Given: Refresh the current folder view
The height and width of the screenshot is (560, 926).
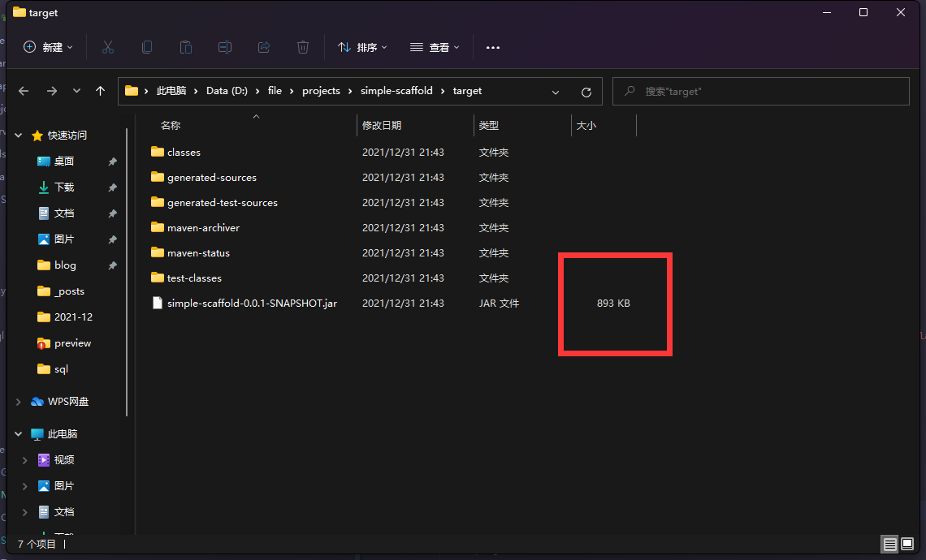Looking at the screenshot, I should [586, 92].
